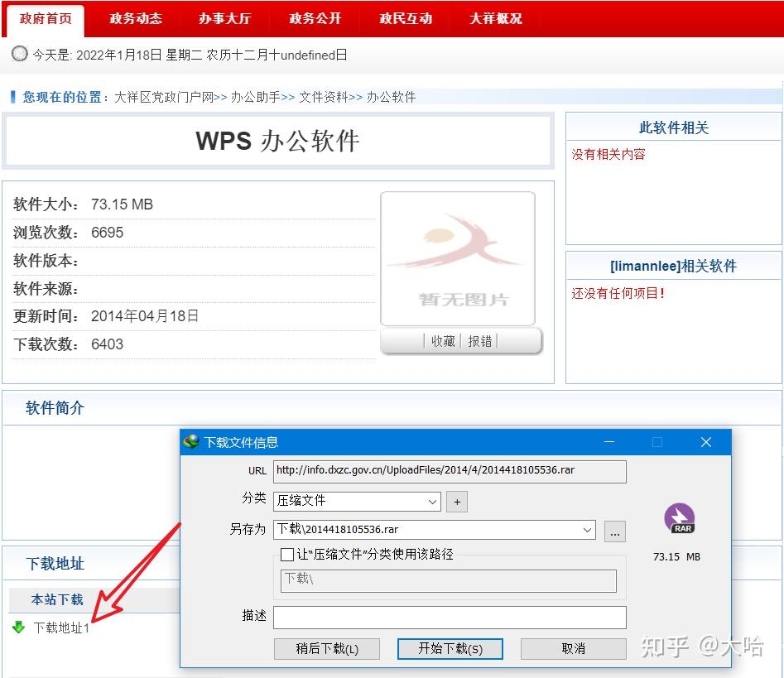The height and width of the screenshot is (678, 784).
Task: Click the WPS 办公软件 title heading
Action: coord(277,141)
